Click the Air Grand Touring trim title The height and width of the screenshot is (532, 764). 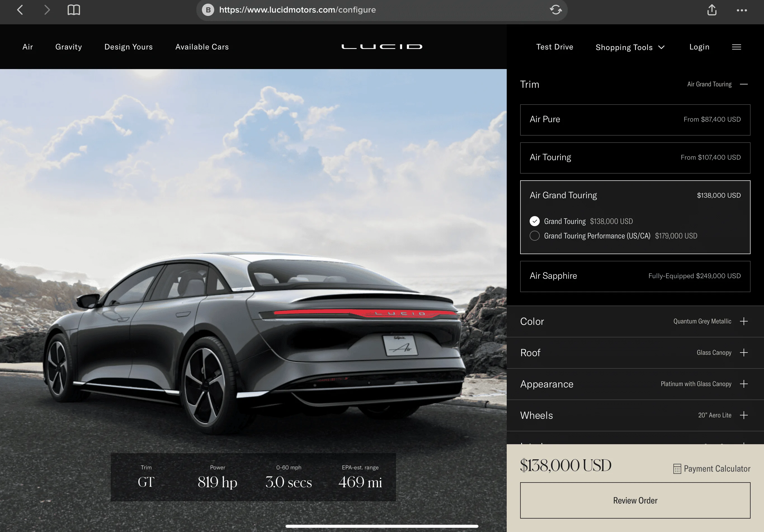563,195
